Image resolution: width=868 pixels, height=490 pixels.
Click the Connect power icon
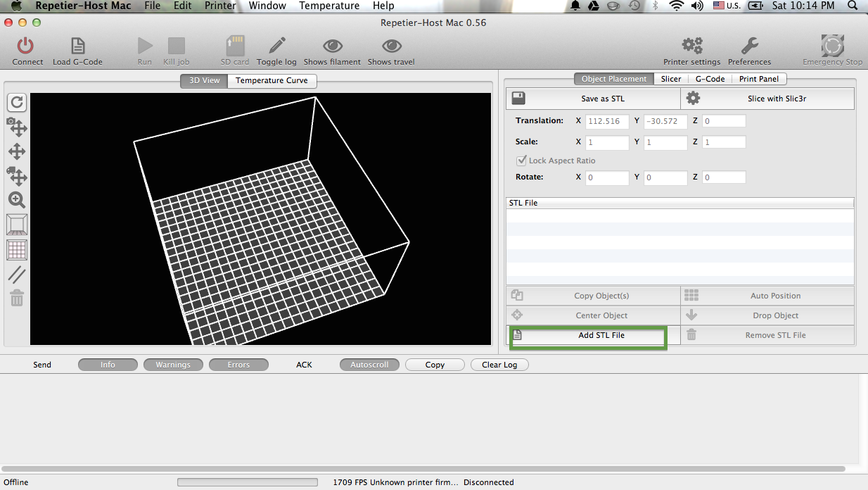26,46
